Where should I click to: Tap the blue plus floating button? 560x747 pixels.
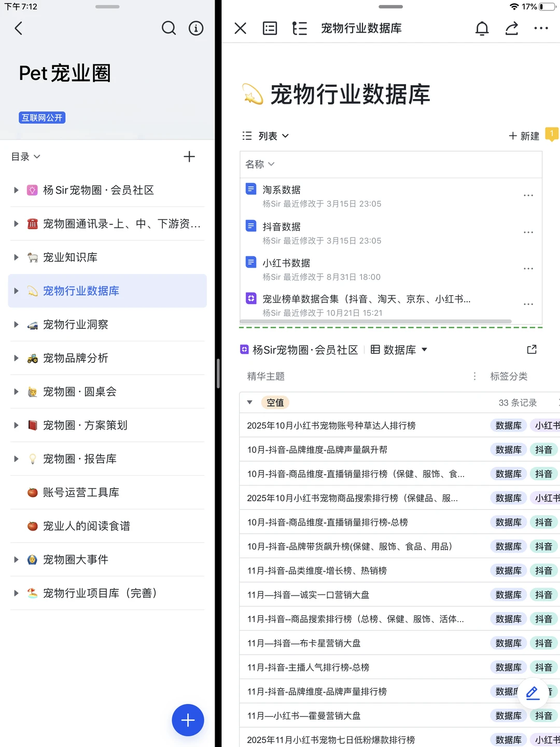click(x=188, y=720)
